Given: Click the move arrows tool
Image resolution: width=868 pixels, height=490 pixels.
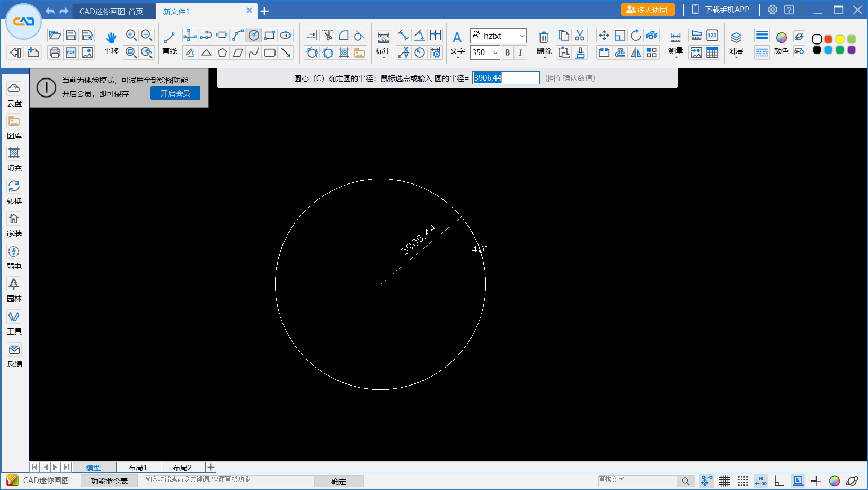Looking at the screenshot, I should coord(604,35).
